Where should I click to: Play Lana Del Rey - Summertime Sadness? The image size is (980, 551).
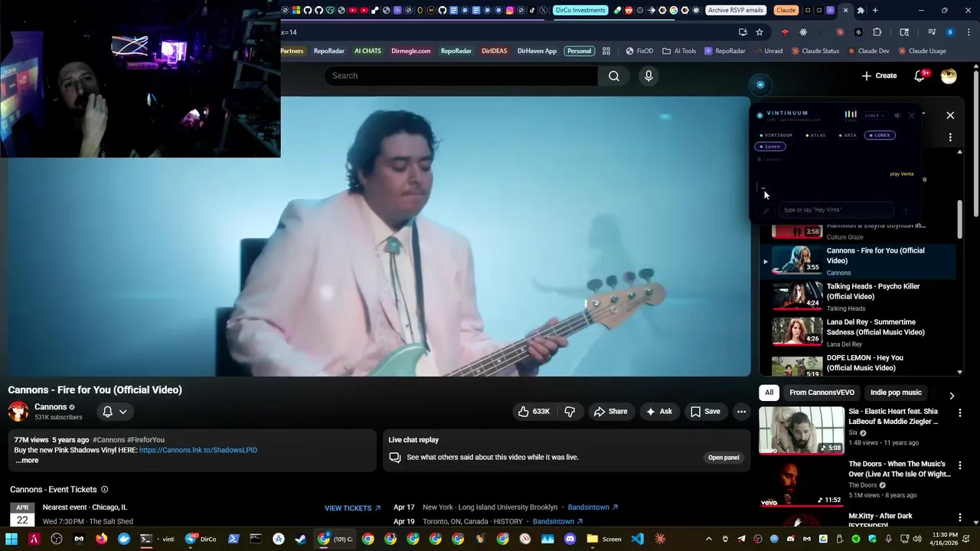coord(857,333)
